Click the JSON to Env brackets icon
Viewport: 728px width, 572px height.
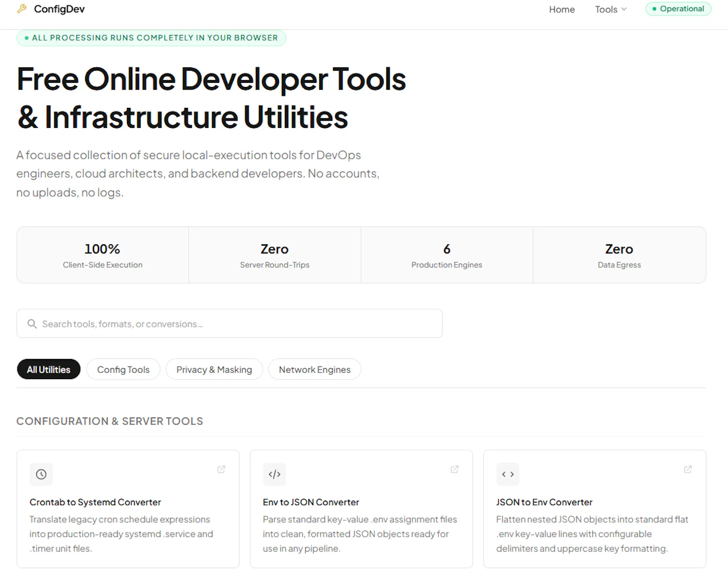[508, 474]
